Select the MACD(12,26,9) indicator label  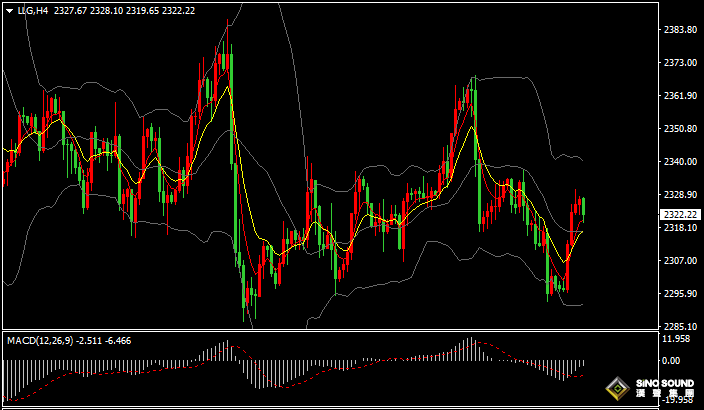click(40, 340)
